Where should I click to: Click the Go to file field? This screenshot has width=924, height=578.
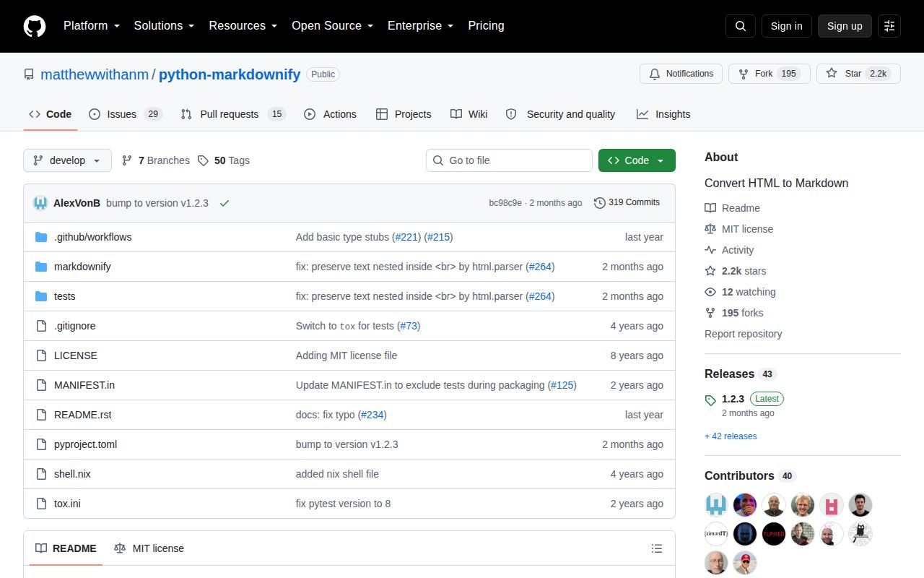point(509,160)
